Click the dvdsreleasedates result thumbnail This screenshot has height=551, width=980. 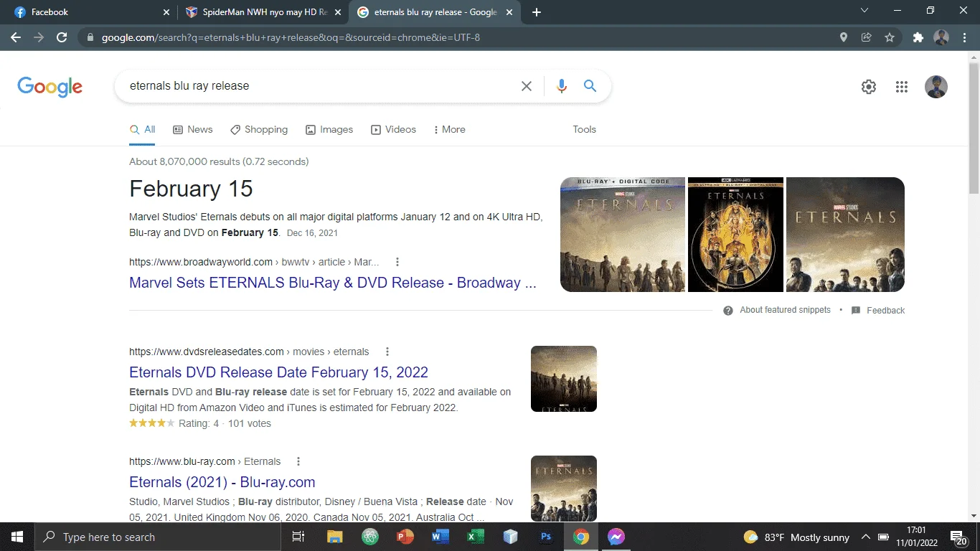pos(564,379)
